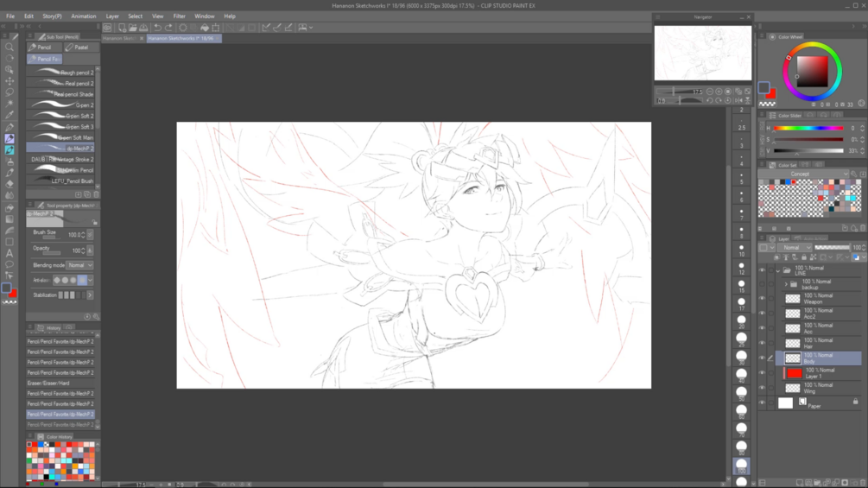Viewport: 868px width, 488px height.
Task: Click the Redo arrow in command bar
Action: (168, 27)
